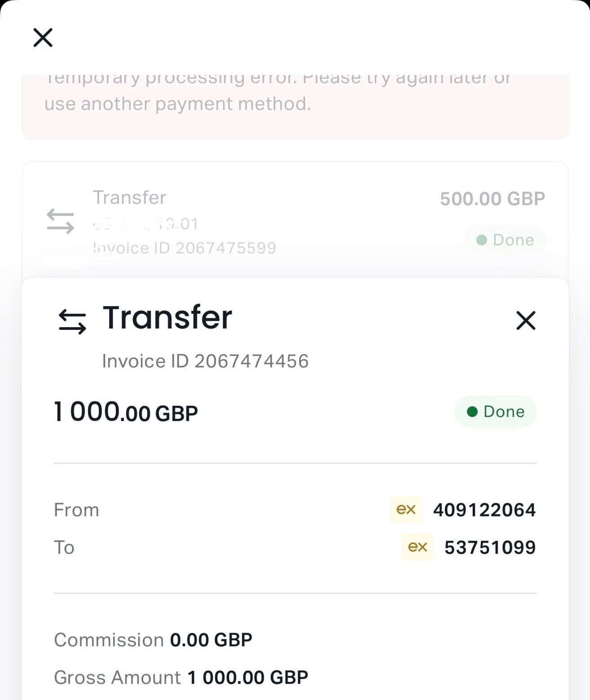The width and height of the screenshot is (590, 700).
Task: Click the Gross Amount 1 000.00 GBP line
Action: [181, 678]
